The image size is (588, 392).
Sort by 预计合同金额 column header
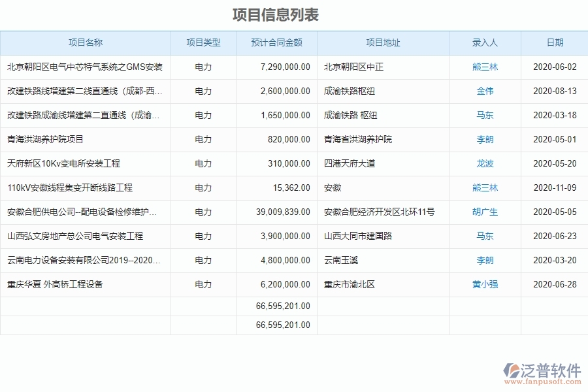point(276,43)
